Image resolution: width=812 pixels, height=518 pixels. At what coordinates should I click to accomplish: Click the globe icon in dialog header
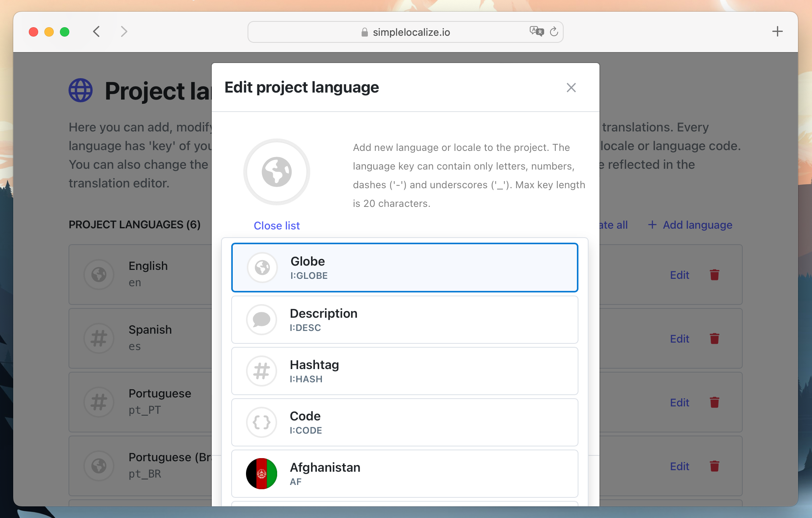(x=276, y=171)
